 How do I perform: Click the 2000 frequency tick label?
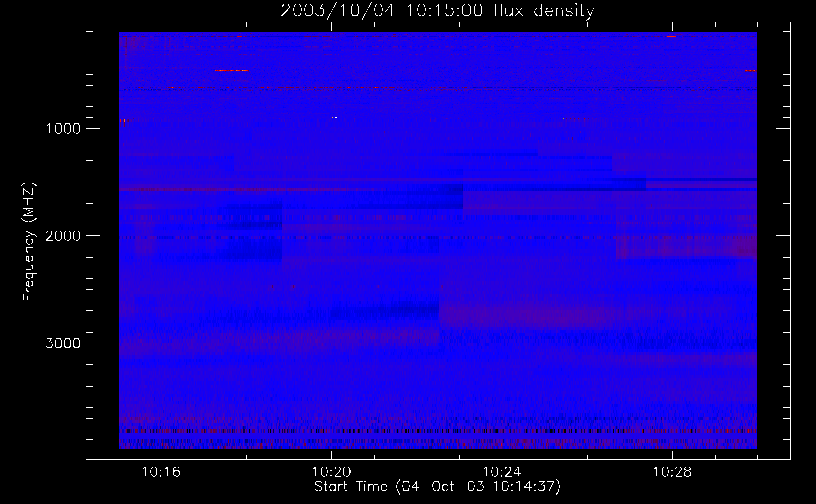[x=63, y=236]
